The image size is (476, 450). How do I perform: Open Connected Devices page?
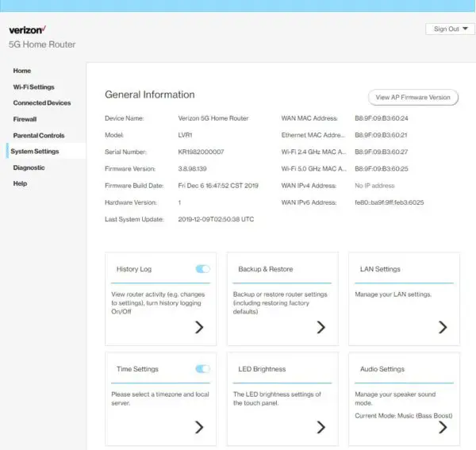pos(42,103)
